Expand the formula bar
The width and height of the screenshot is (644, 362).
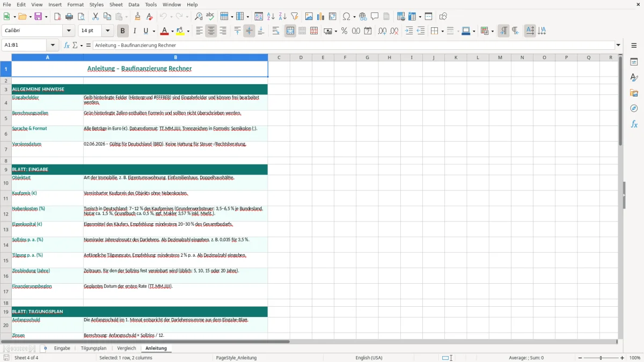pyautogui.click(x=618, y=46)
